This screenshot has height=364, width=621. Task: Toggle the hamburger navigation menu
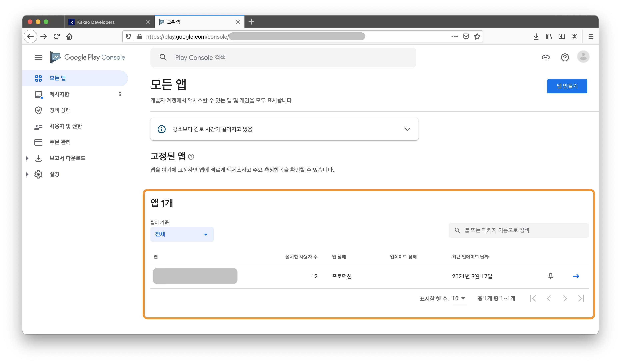(38, 57)
